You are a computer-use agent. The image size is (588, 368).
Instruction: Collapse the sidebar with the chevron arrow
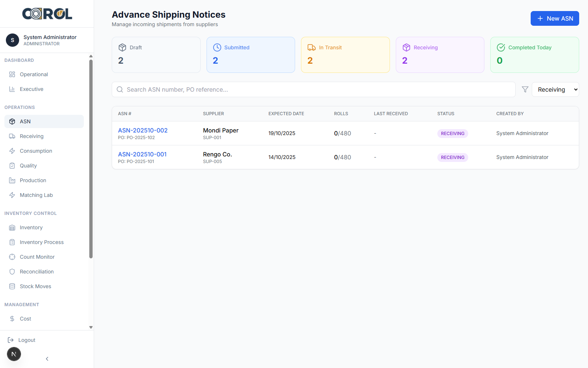[x=47, y=359]
